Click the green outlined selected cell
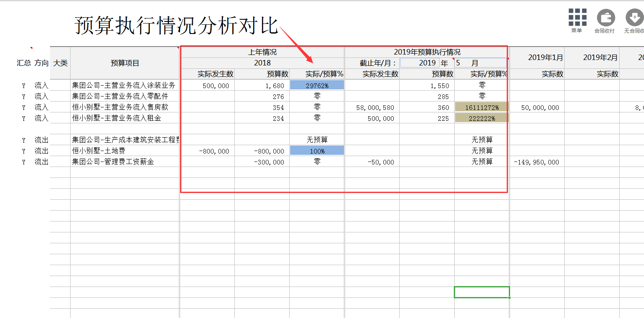644x318 pixels. (482, 292)
